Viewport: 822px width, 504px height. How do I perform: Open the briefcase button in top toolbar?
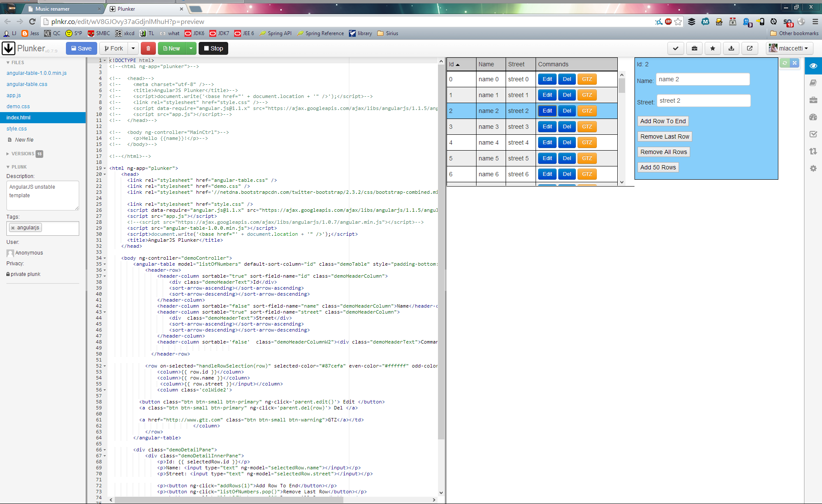tap(694, 48)
